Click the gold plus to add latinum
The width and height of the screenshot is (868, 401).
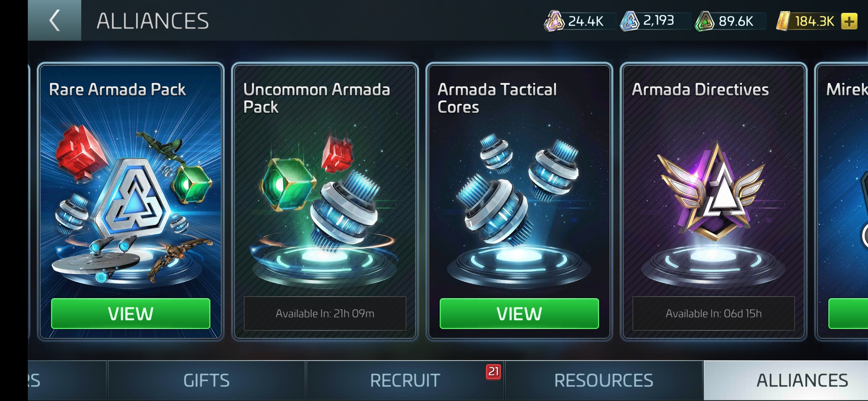(849, 21)
